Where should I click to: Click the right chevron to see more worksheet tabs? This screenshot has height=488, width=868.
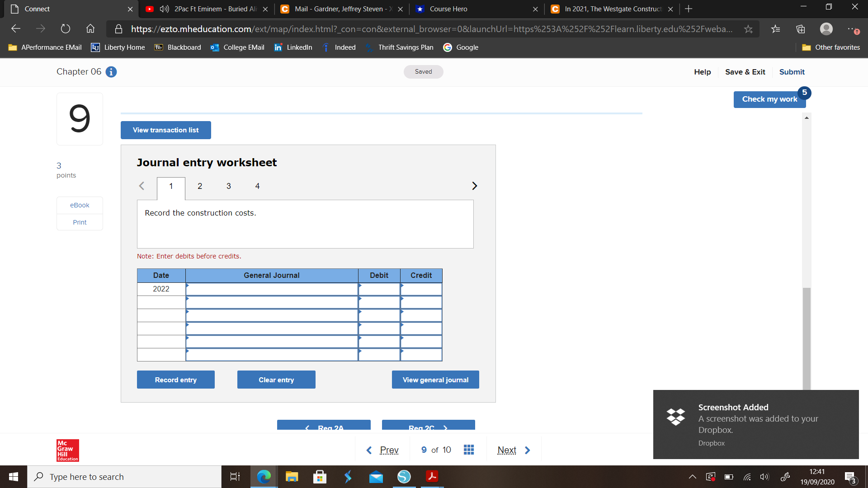[x=474, y=186]
